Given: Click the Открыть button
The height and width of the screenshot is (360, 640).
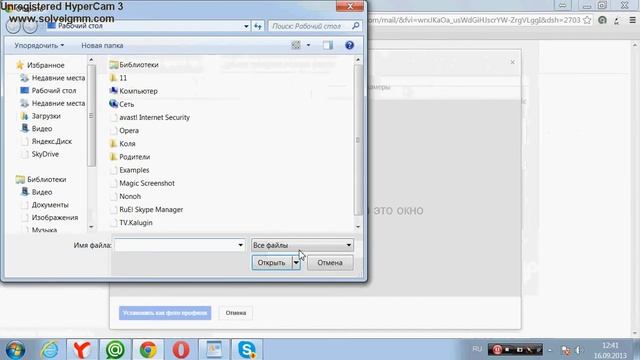Looking at the screenshot, I should click(271, 263).
